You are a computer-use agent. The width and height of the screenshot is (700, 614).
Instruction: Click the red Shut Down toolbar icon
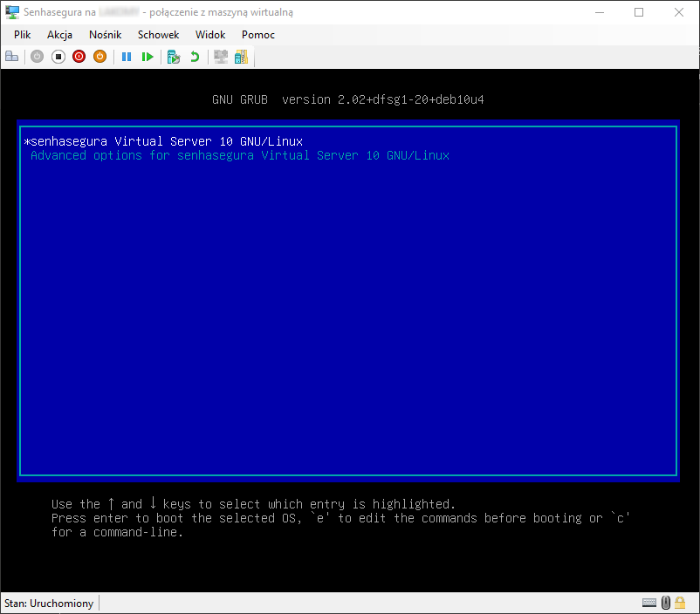click(79, 57)
